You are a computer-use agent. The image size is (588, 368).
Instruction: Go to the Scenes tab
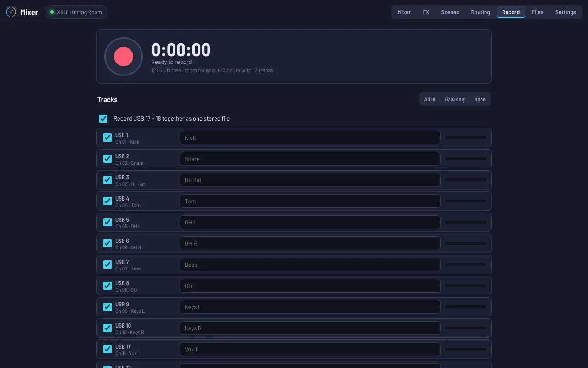tap(450, 12)
